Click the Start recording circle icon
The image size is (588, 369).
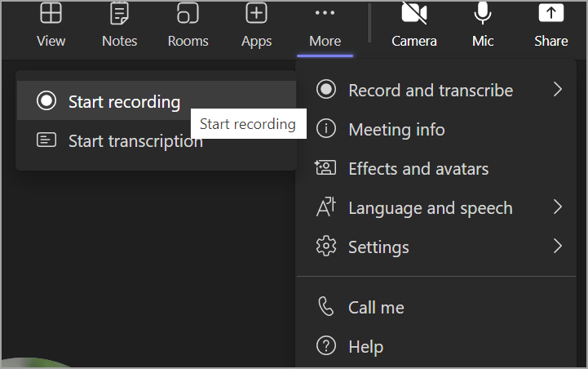pyautogui.click(x=47, y=101)
